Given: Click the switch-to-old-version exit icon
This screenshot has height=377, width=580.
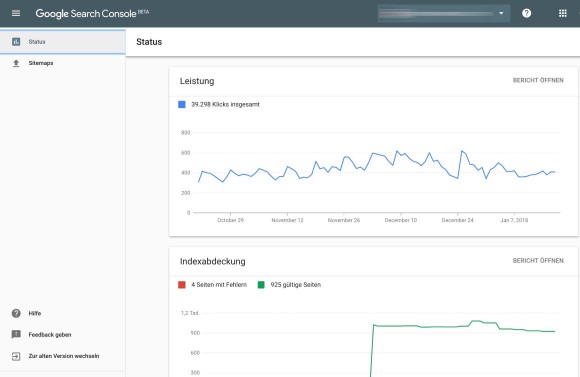Looking at the screenshot, I should tap(16, 356).
